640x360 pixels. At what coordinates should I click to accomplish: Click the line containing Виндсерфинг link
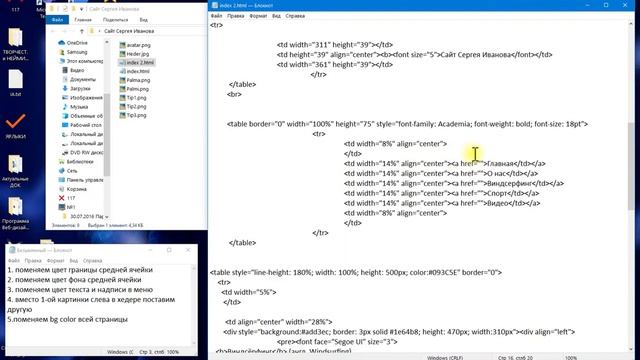point(454,183)
